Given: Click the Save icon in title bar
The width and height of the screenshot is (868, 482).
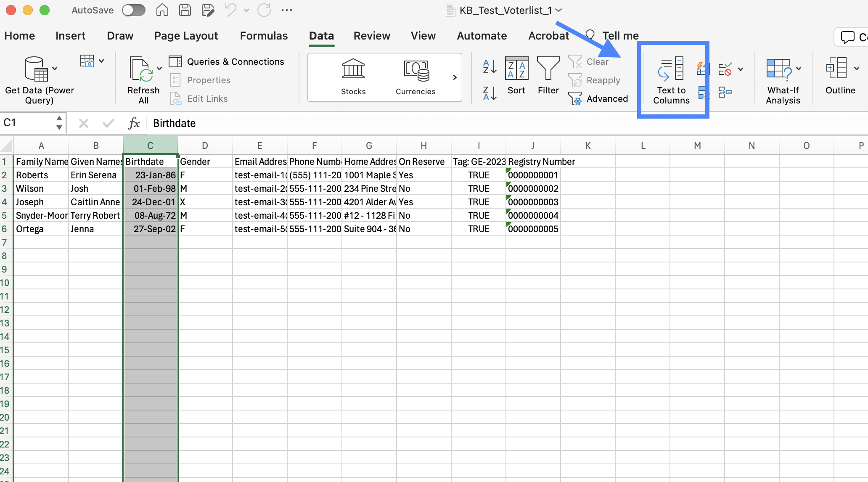Looking at the screenshot, I should tap(185, 10).
